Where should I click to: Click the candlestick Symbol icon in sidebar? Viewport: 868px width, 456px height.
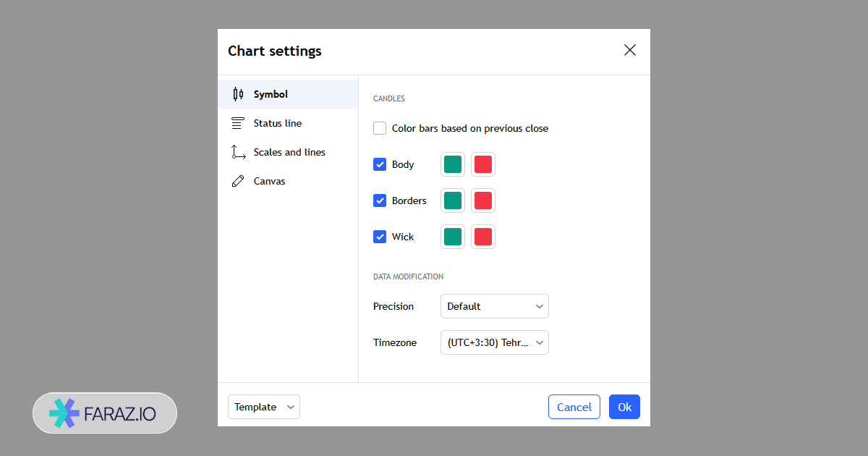(238, 94)
